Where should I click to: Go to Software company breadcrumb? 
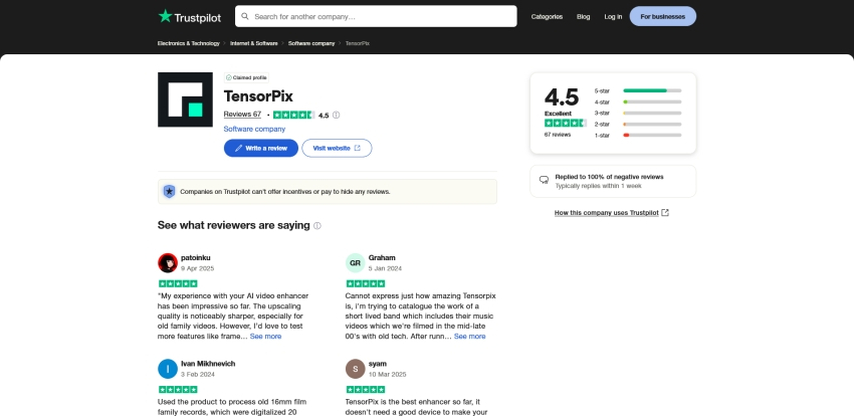312,43
